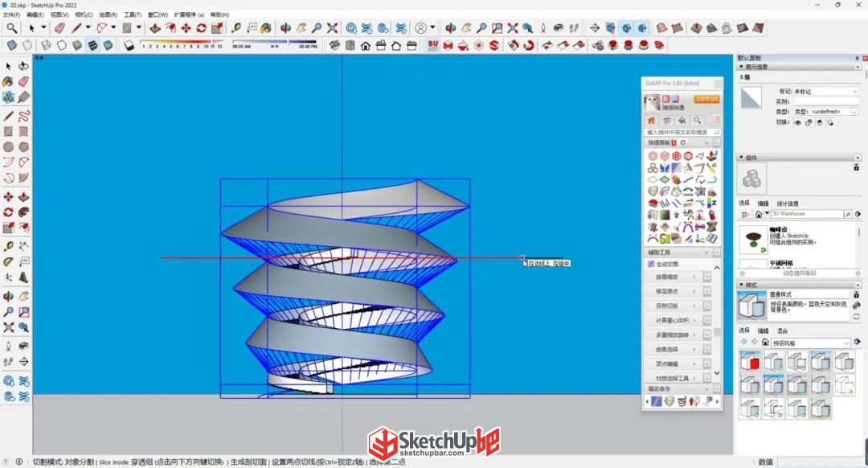868x468 pixels.
Task: Click the search magnifier in top toolbar
Action: [11, 27]
